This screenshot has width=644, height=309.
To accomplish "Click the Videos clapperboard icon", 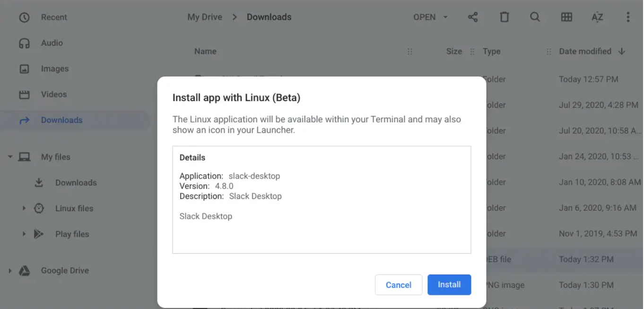I will (x=24, y=94).
